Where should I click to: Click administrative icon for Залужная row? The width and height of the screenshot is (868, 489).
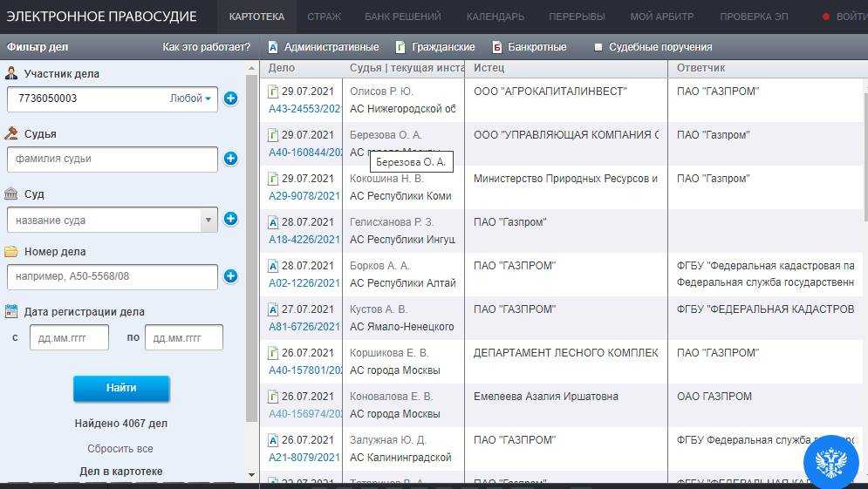click(273, 440)
